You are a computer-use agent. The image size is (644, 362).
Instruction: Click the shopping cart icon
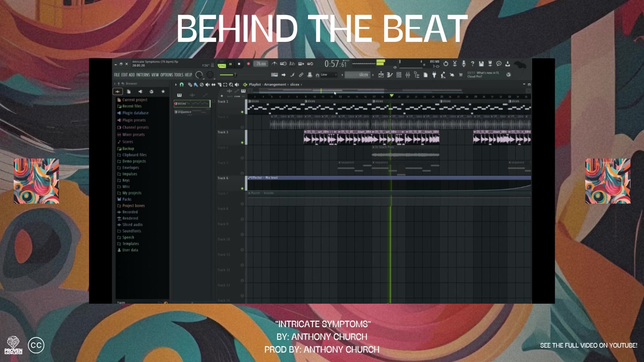pyautogui.click(x=461, y=75)
